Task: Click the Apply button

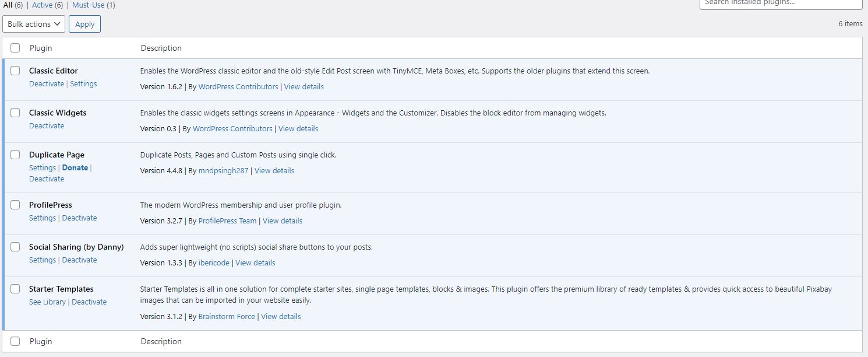Action: (x=84, y=24)
